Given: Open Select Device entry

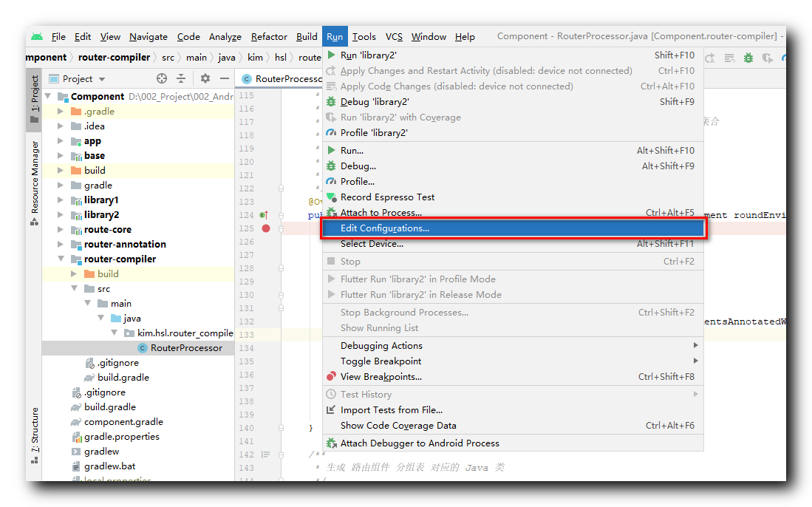Looking at the screenshot, I should tap(513, 244).
